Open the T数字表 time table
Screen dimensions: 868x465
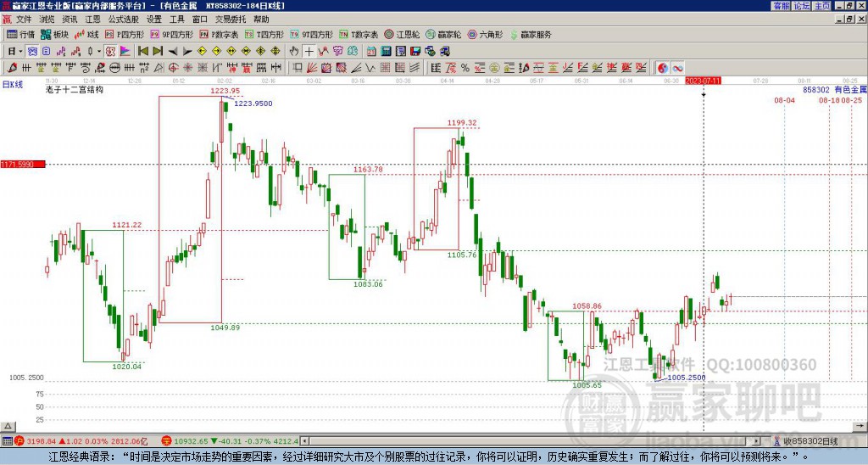pos(359,34)
